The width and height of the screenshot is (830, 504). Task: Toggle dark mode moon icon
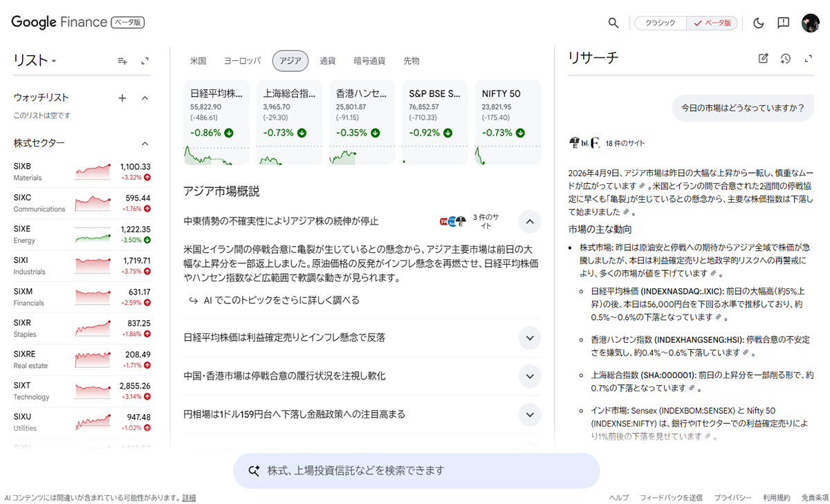pos(758,23)
